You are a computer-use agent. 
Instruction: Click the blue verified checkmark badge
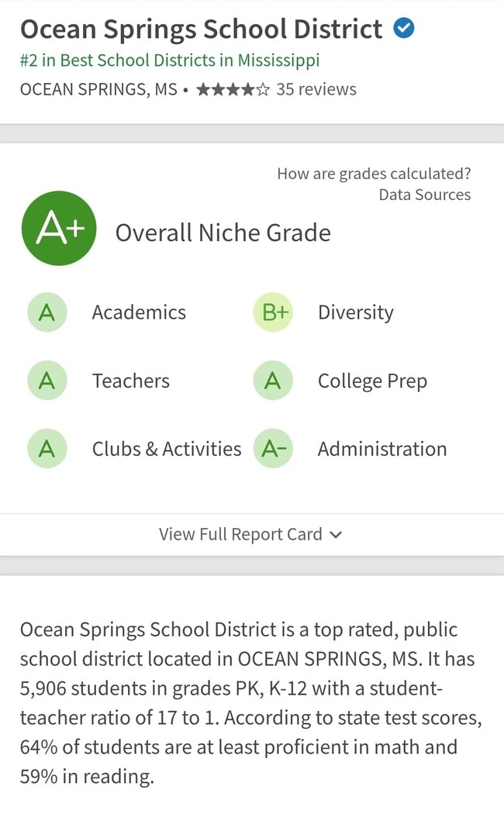(x=404, y=29)
